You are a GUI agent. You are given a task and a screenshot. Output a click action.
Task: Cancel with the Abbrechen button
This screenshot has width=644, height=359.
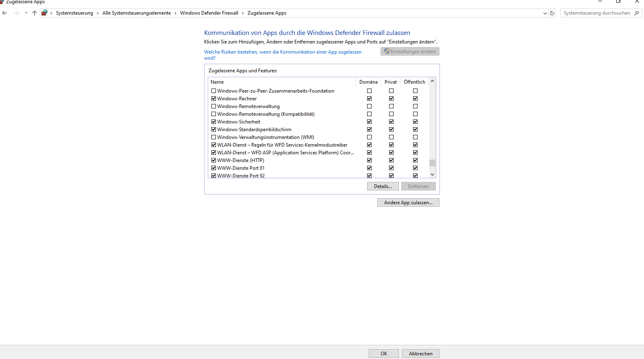pos(421,354)
